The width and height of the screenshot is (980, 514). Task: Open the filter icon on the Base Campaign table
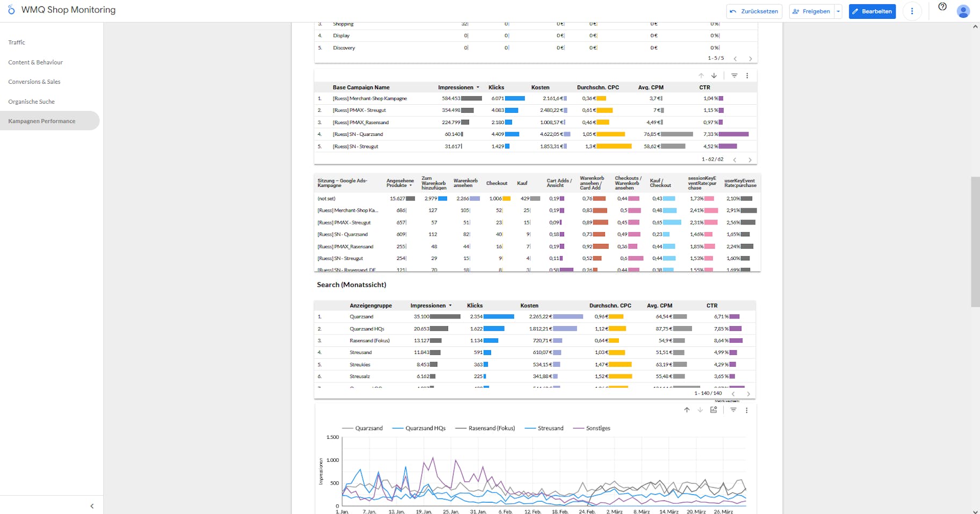click(x=734, y=75)
